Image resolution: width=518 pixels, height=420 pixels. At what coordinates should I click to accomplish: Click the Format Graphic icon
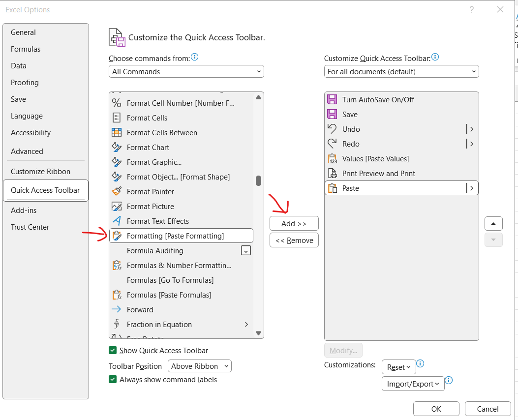click(116, 162)
